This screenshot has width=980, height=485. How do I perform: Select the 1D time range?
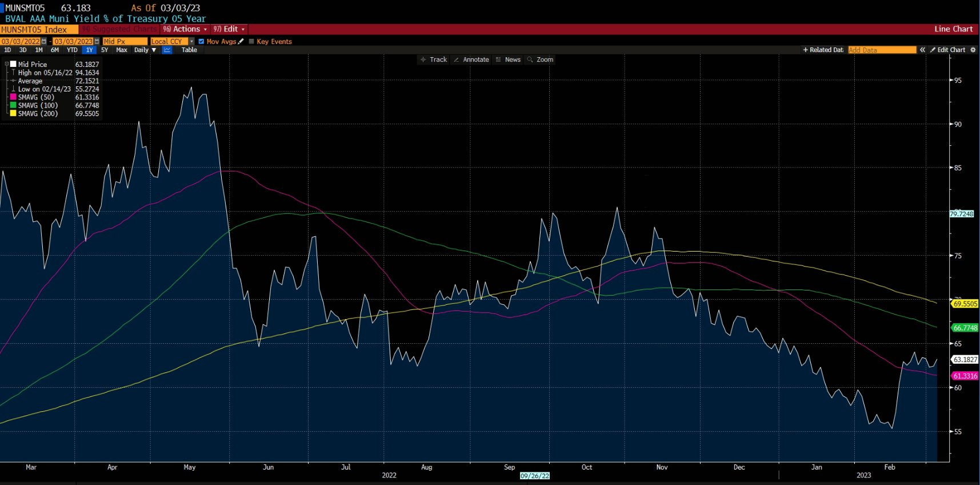(x=7, y=50)
